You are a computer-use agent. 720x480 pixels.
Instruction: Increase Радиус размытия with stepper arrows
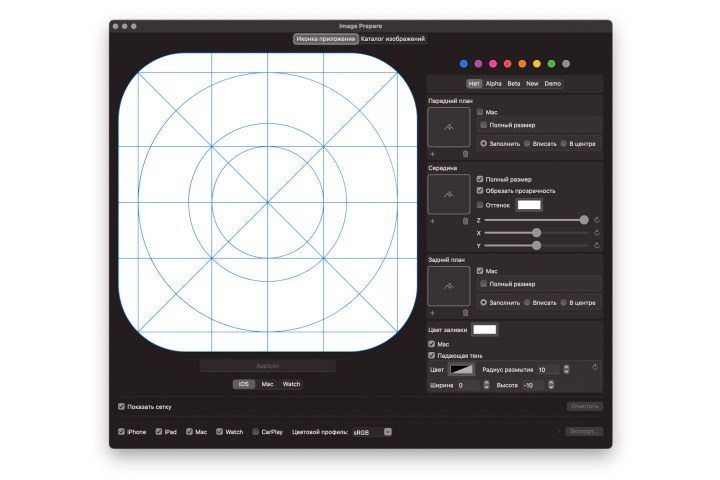coord(566,369)
